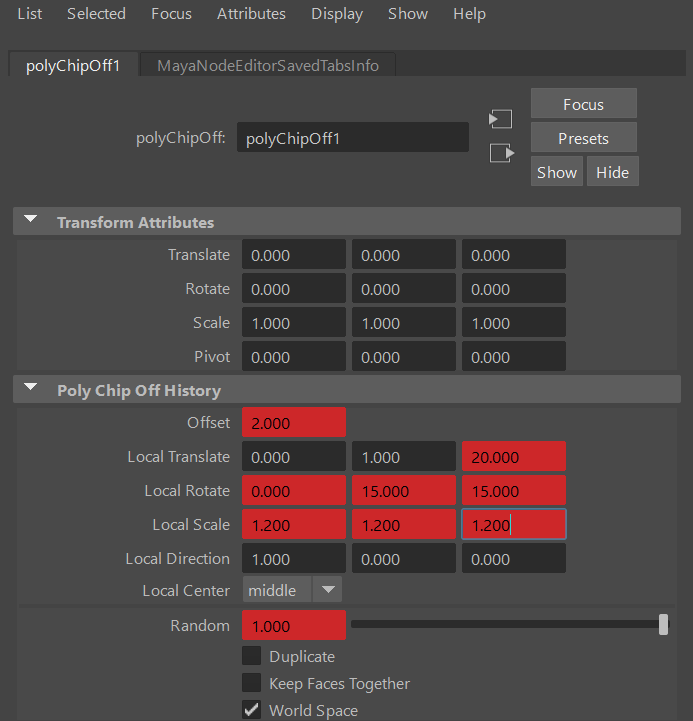Click the Scale Y field
The image size is (693, 721).
pos(404,322)
